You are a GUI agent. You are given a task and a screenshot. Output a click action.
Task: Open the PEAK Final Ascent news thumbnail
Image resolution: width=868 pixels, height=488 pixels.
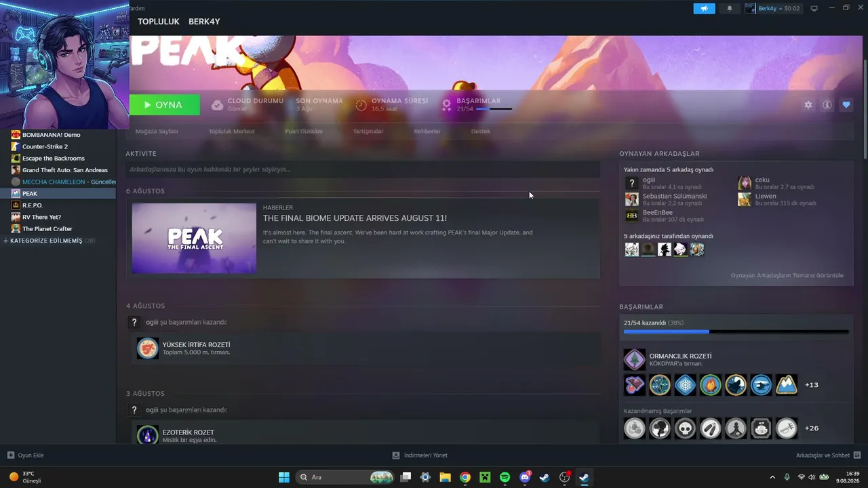coord(194,238)
